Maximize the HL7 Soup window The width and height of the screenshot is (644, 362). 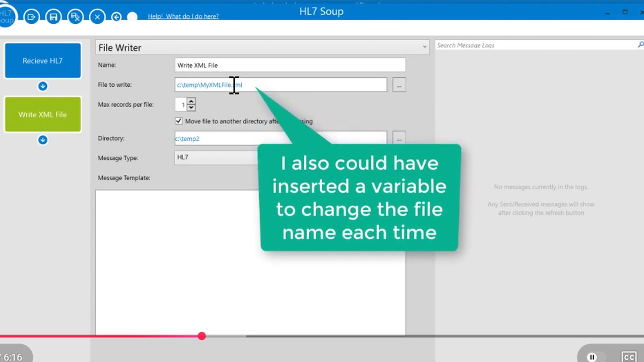click(x=625, y=12)
